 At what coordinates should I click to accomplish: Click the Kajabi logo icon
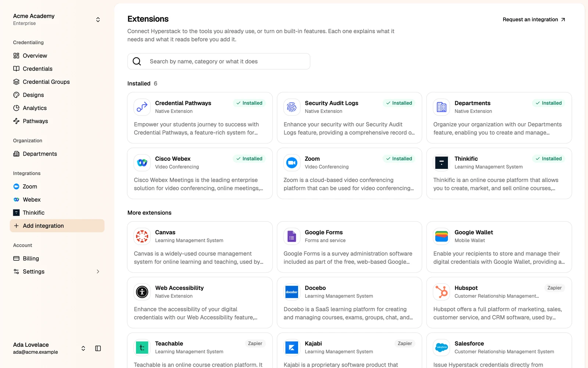pos(292,347)
